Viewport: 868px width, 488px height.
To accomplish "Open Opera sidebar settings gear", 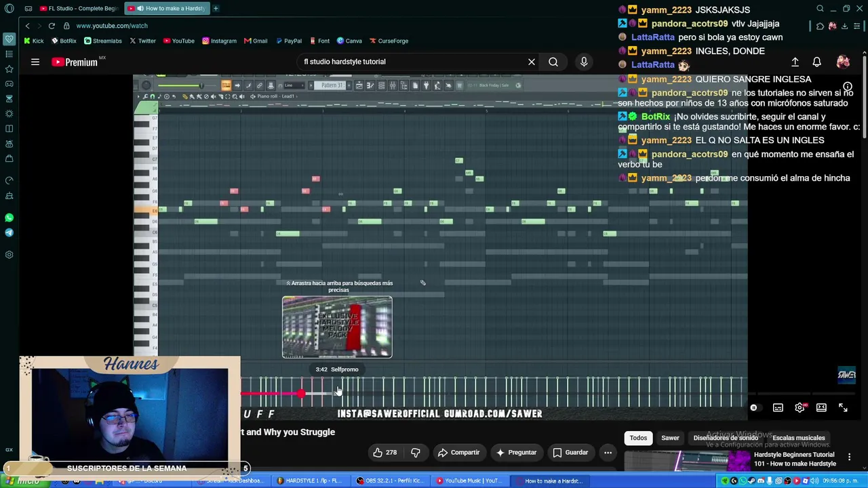I will point(9,255).
